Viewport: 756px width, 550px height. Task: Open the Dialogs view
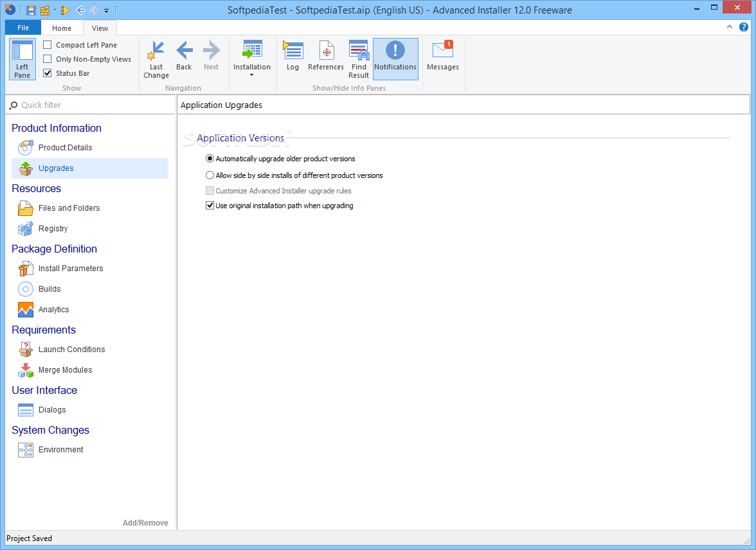pos(90,410)
